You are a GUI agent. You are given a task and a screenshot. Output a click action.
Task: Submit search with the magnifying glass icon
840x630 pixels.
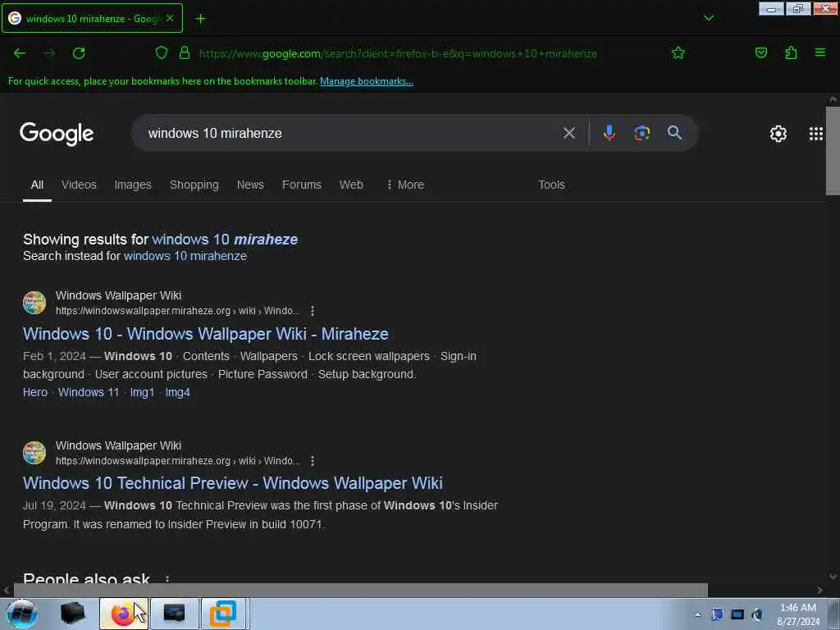674,133
